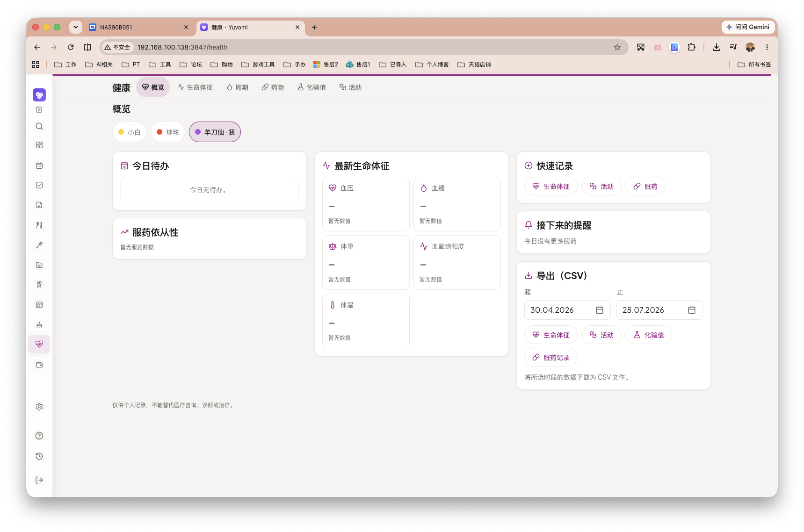Open the 血糖 vital card
Image resolution: width=804 pixels, height=532 pixels.
(457, 204)
